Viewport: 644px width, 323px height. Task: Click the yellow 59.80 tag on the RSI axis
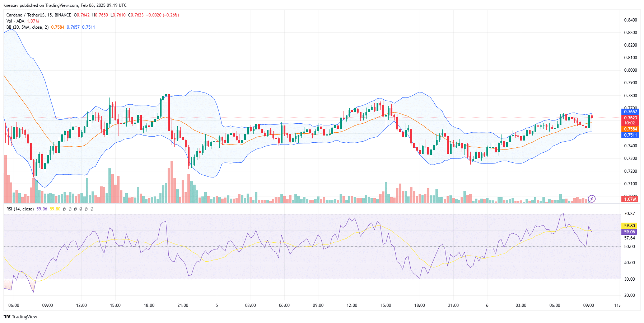[629, 226]
